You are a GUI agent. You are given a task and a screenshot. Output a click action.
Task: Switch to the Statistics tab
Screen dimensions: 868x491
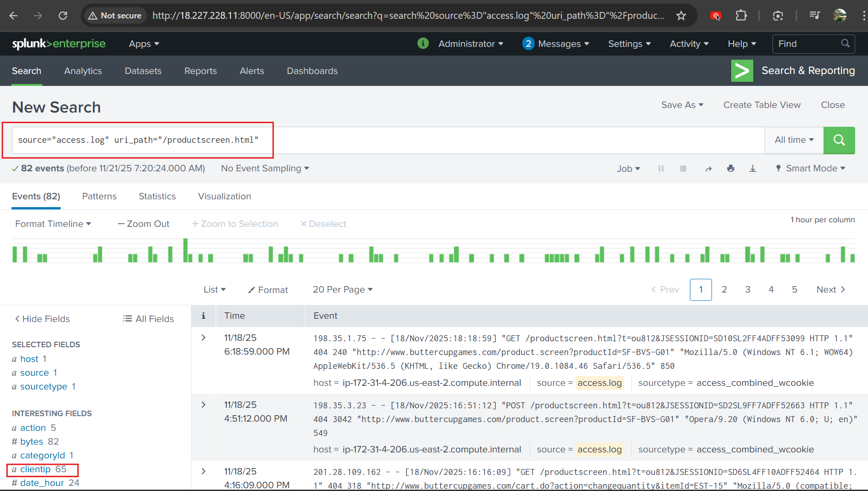(157, 196)
